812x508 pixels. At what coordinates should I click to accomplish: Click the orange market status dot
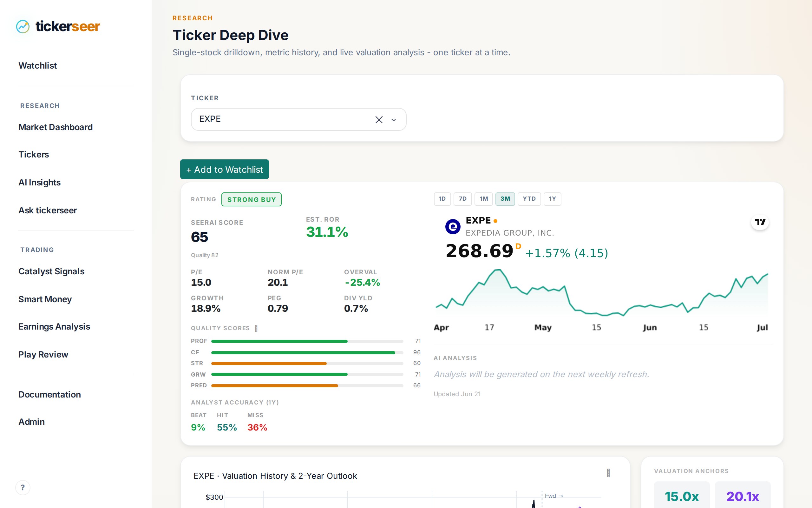coord(495,221)
